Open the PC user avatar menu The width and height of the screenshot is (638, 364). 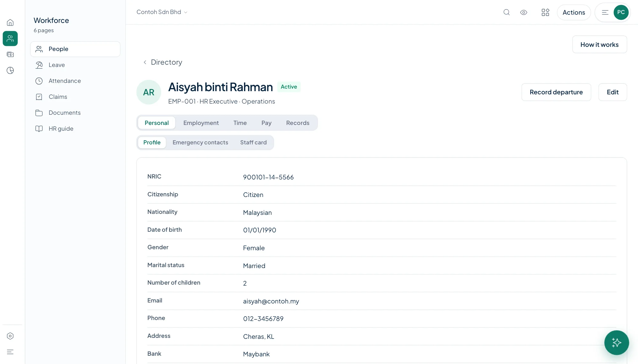[x=621, y=12]
